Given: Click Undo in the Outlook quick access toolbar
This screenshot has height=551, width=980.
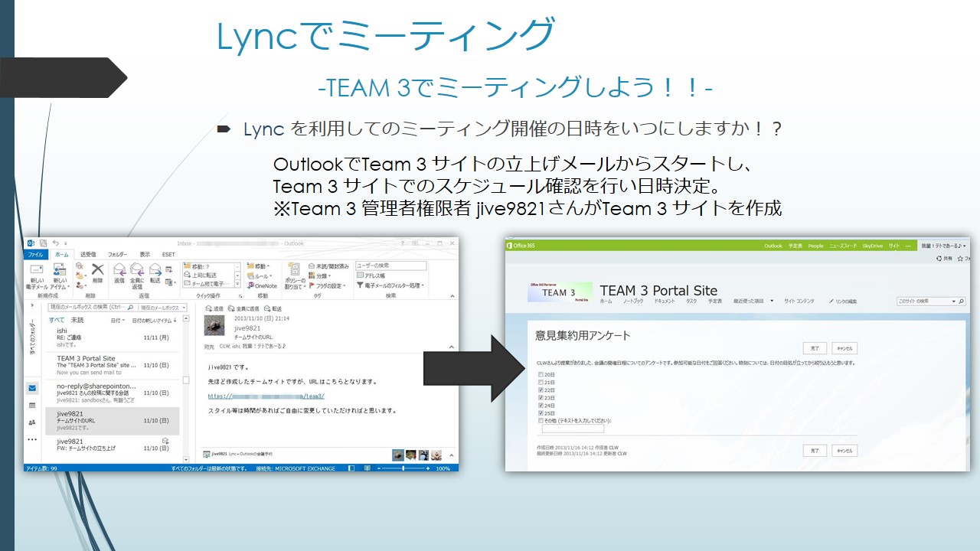Looking at the screenshot, I should click(54, 243).
